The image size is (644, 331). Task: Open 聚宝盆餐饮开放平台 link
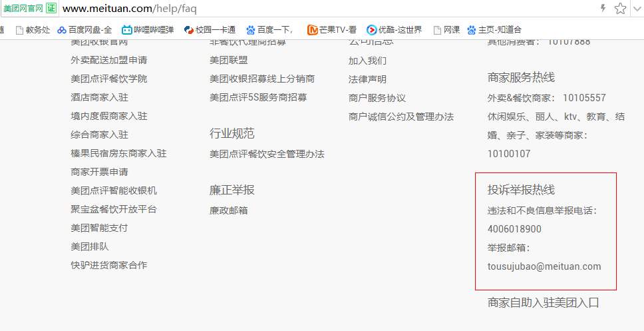(114, 209)
